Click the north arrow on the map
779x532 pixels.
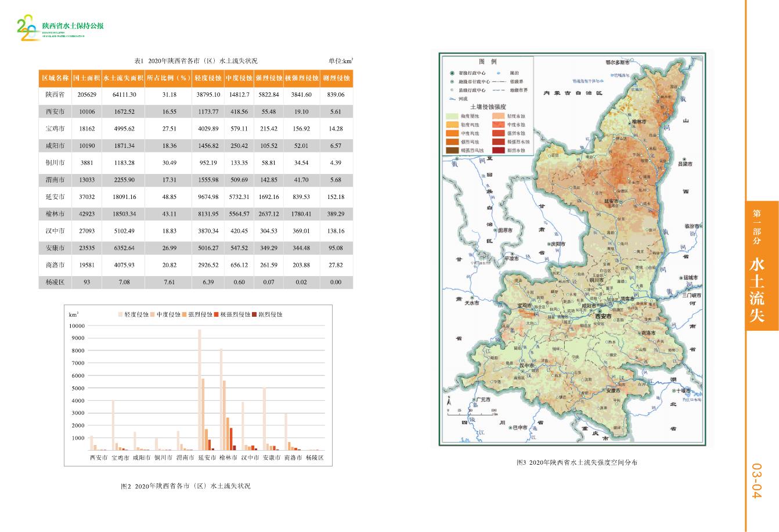[448, 401]
